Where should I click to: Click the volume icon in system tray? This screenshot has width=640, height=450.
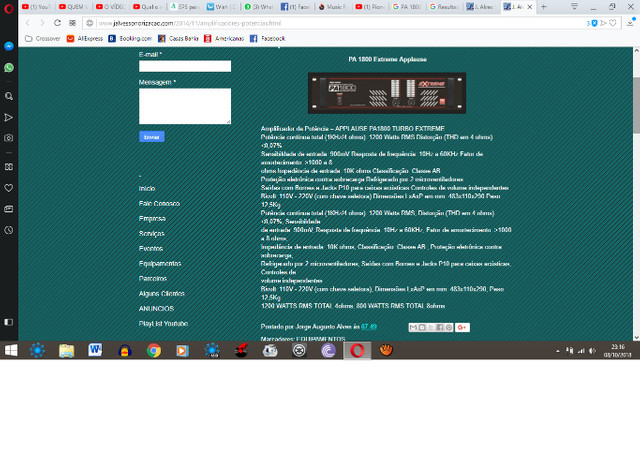pyautogui.click(x=592, y=351)
